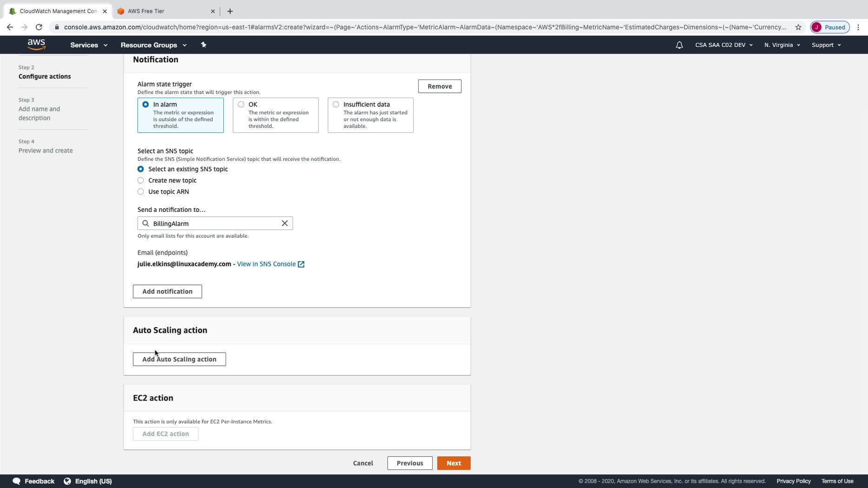Select the OK alarm state trigger
Screen dimensions: 868x488
[x=275, y=115]
